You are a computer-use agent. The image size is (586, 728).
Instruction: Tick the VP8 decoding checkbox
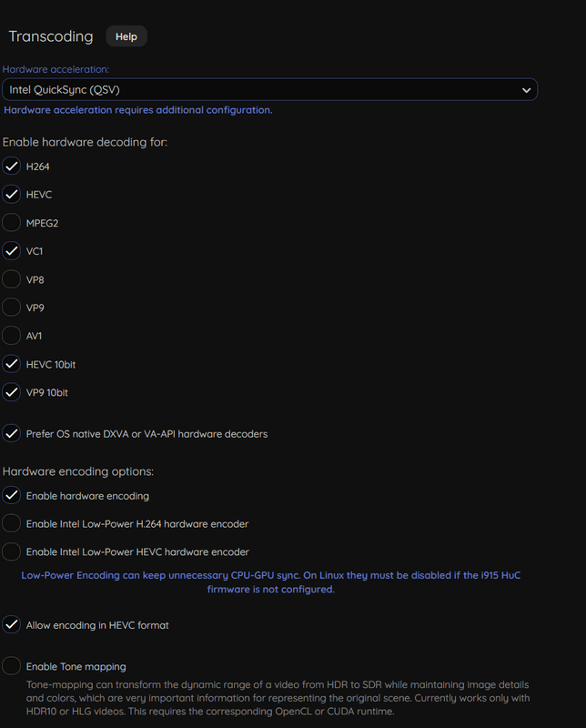(x=12, y=279)
